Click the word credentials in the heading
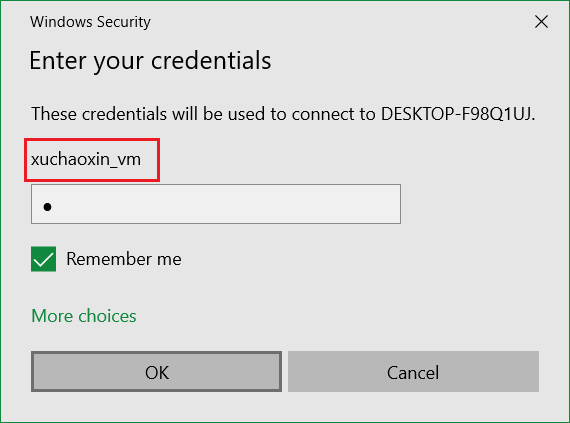The image size is (570, 423). pos(211,60)
